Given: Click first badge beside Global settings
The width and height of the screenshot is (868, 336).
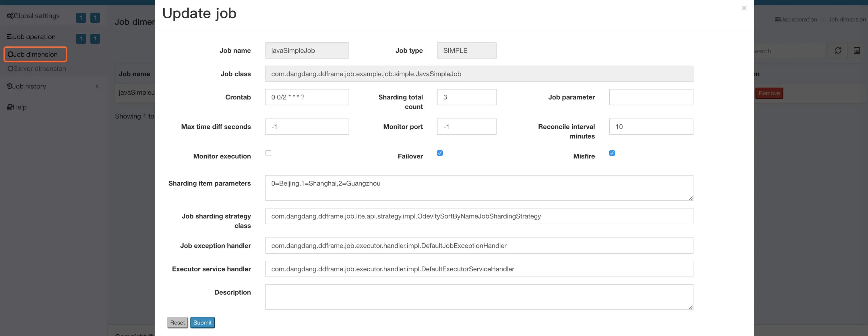Looking at the screenshot, I should pyautogui.click(x=81, y=18).
